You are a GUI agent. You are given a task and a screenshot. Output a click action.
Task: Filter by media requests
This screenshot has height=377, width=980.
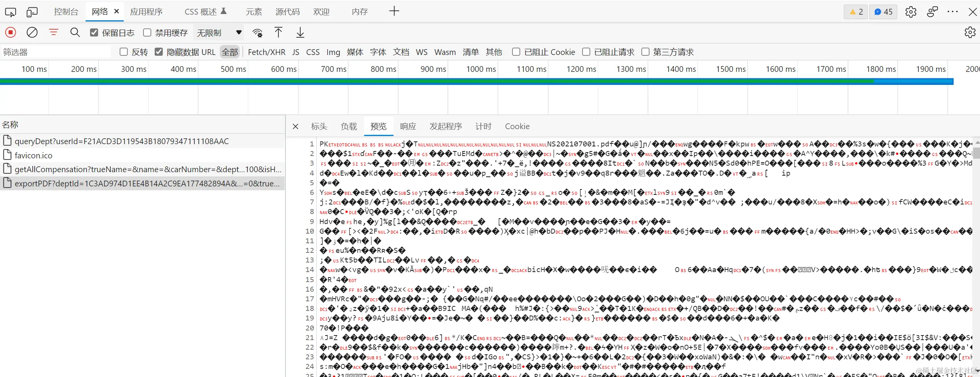[355, 52]
